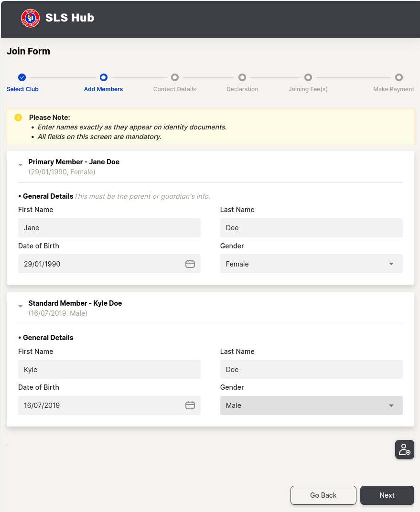420x512 pixels.
Task: Jump to the Contact Details step
Action: 175,83
